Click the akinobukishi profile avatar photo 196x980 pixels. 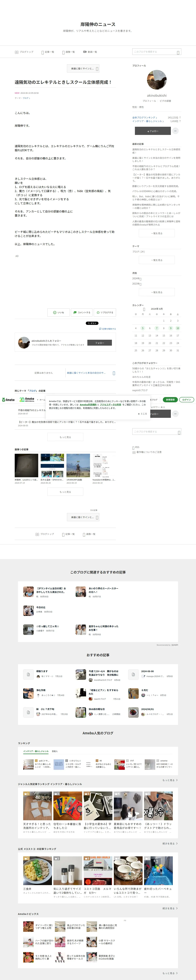pos(157,80)
